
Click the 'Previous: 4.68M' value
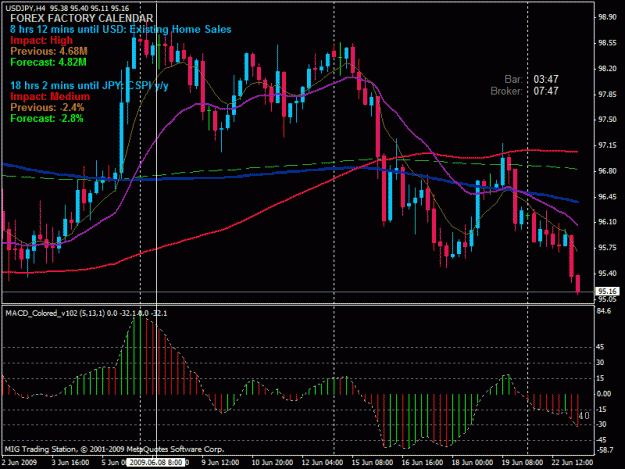point(49,51)
